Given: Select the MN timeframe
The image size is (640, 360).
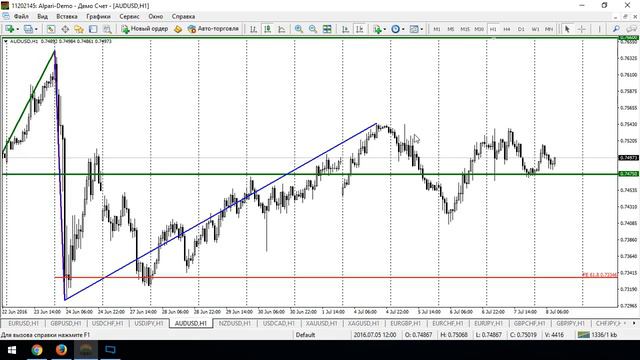Looking at the screenshot, I should [x=549, y=29].
